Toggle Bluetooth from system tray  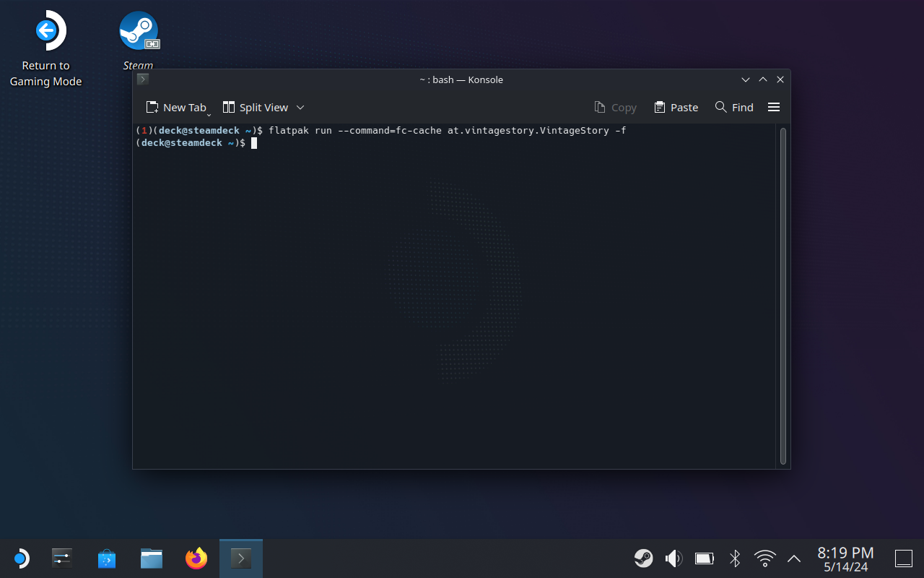pos(735,558)
